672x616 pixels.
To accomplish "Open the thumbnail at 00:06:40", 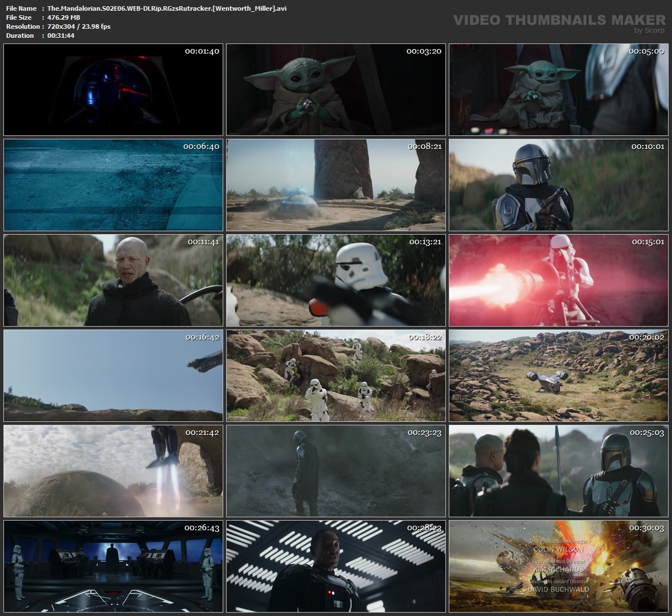I will 113,185.
